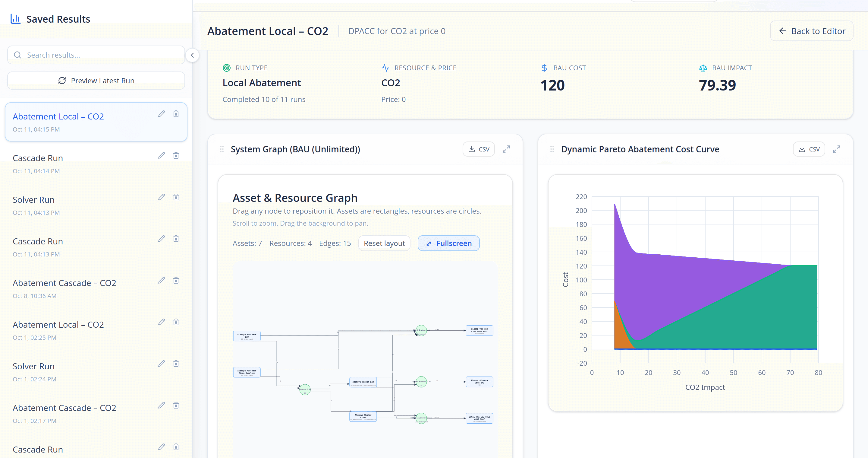Screen dimensions: 868x458
Task: Rename Abatement Local – CO2 using the pencil icon
Action: [x=162, y=114]
